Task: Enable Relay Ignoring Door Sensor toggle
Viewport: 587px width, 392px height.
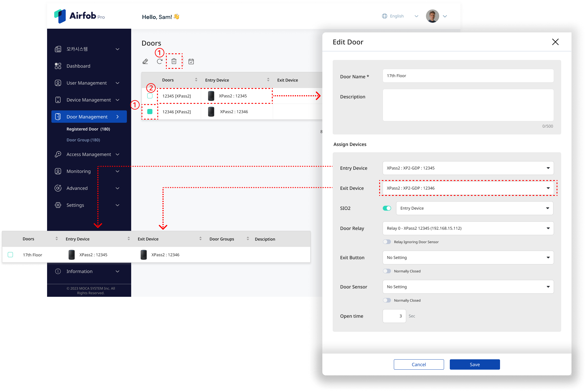Action: pos(387,242)
